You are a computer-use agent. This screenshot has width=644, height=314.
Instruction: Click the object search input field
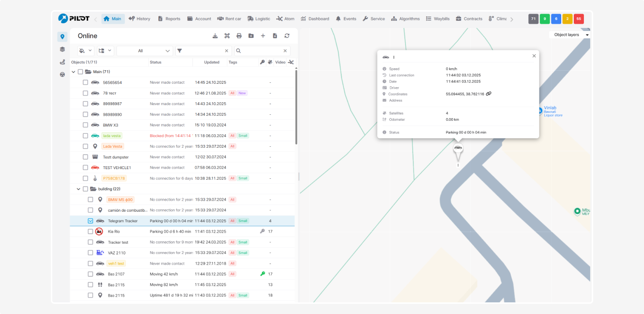click(262, 51)
